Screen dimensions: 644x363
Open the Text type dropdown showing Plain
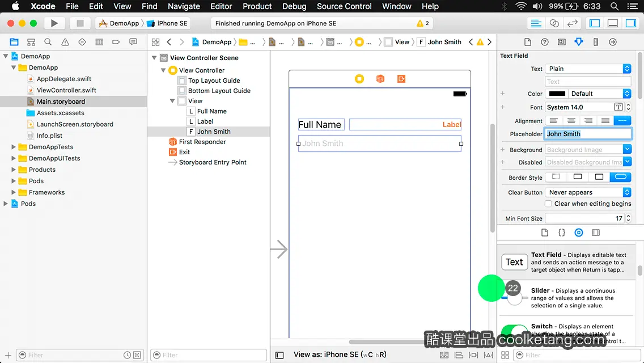pos(588,69)
